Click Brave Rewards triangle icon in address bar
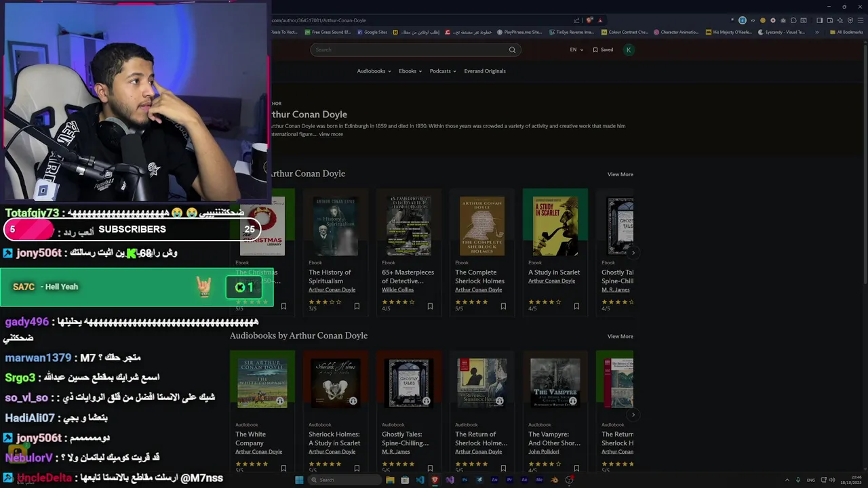The image size is (868, 488). click(600, 20)
